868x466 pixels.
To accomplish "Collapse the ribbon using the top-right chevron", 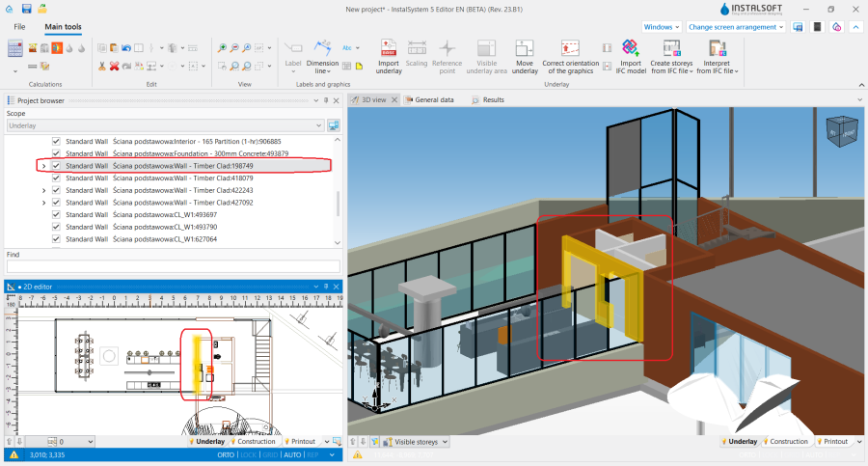I will 855,27.
